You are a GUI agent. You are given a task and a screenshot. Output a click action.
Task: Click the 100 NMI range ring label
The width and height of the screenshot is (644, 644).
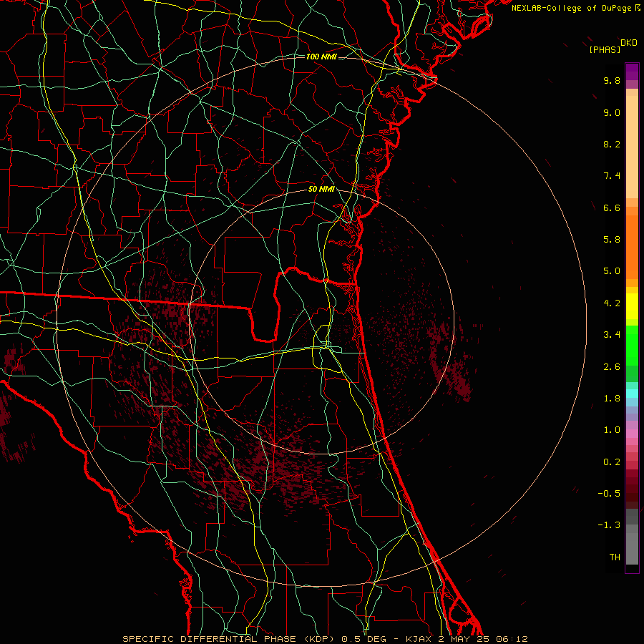click(x=321, y=57)
